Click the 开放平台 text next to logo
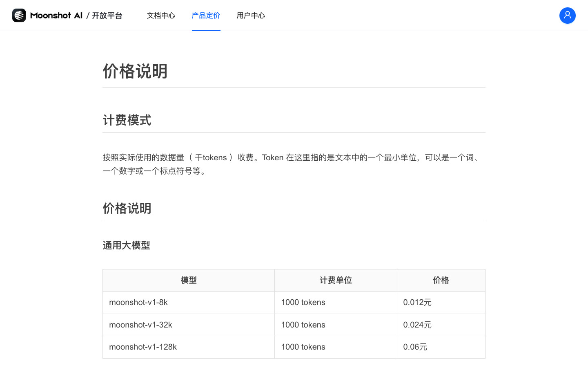 tap(107, 15)
